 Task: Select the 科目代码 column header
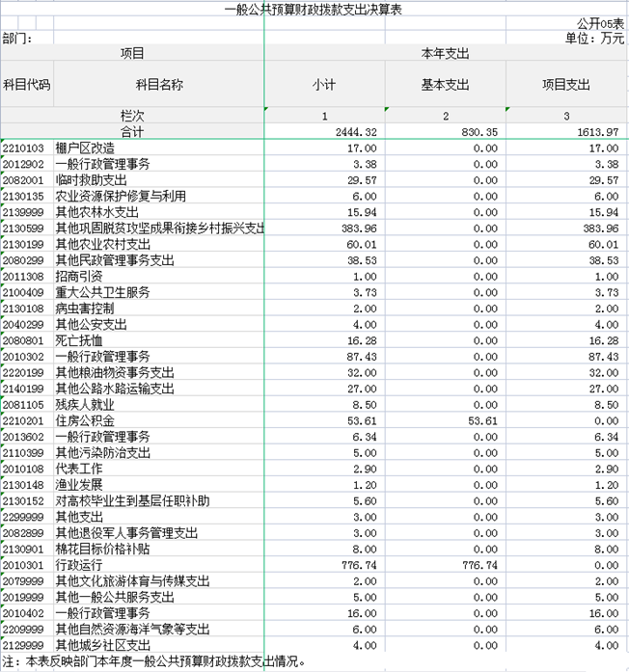[26, 85]
